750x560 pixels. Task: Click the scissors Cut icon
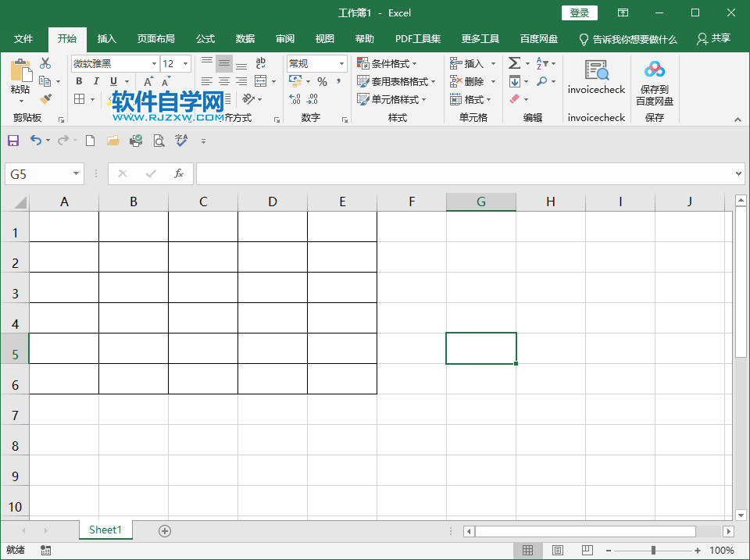(x=45, y=62)
